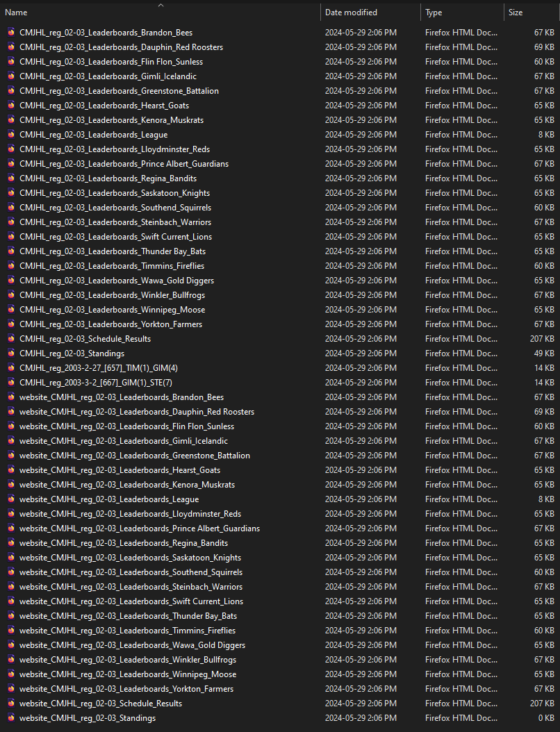Click the icon of CMJHL_reg_02-03_Standings file
Screen dimensions: 560x732
point(11,353)
